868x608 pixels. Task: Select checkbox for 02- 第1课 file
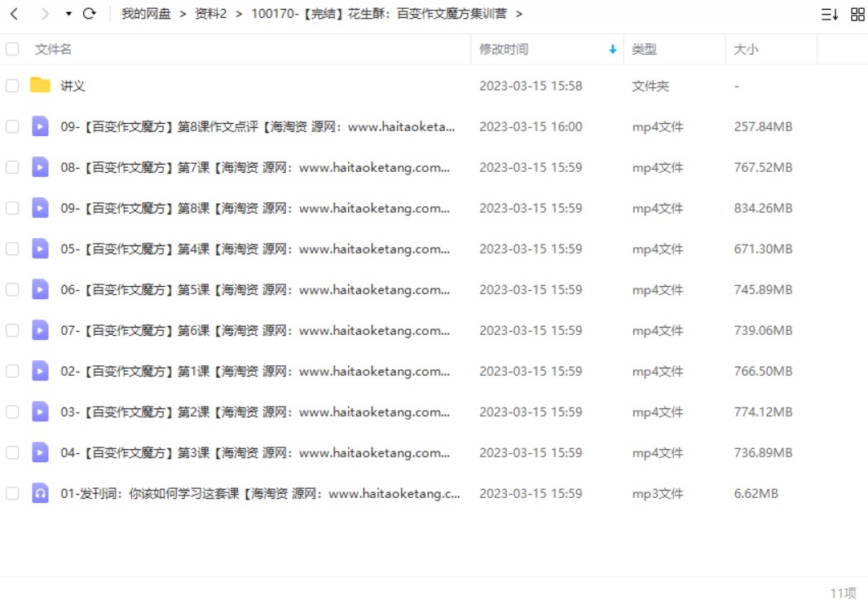click(x=12, y=371)
